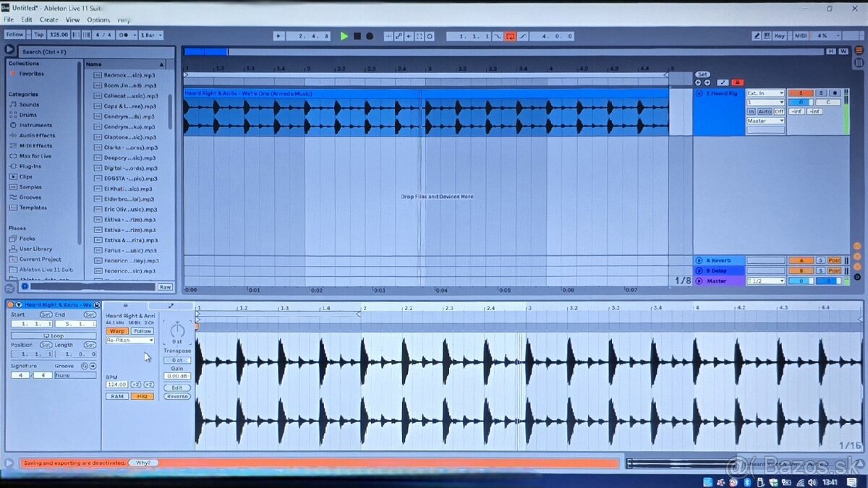The width and height of the screenshot is (868, 488).
Task: Turn off the HiQ button
Action: 142,396
